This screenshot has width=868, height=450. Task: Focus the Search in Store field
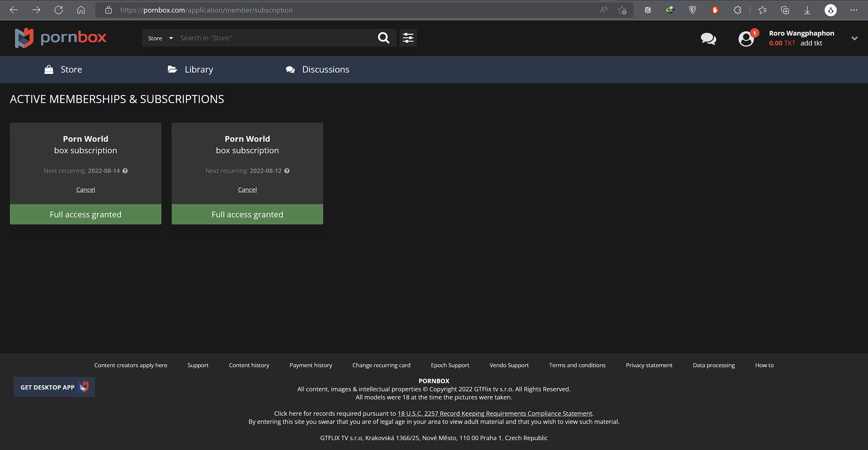coord(275,38)
